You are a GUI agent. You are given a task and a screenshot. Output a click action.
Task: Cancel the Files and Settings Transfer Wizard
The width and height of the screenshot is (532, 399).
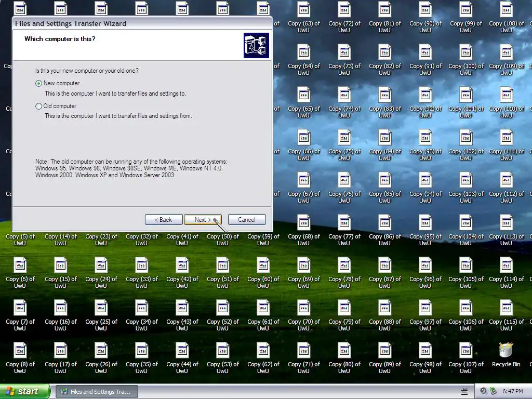tap(247, 220)
